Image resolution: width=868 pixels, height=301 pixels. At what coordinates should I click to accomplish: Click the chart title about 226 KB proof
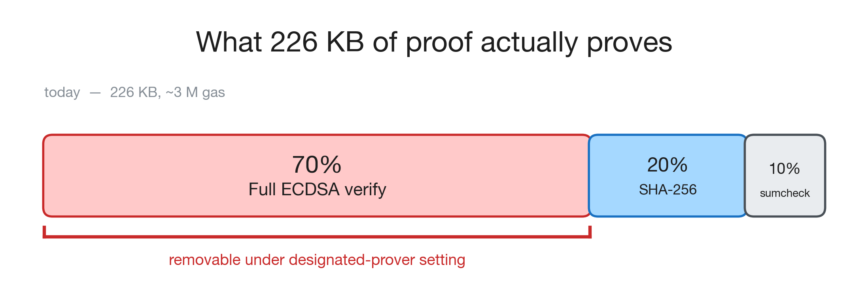[x=434, y=42]
